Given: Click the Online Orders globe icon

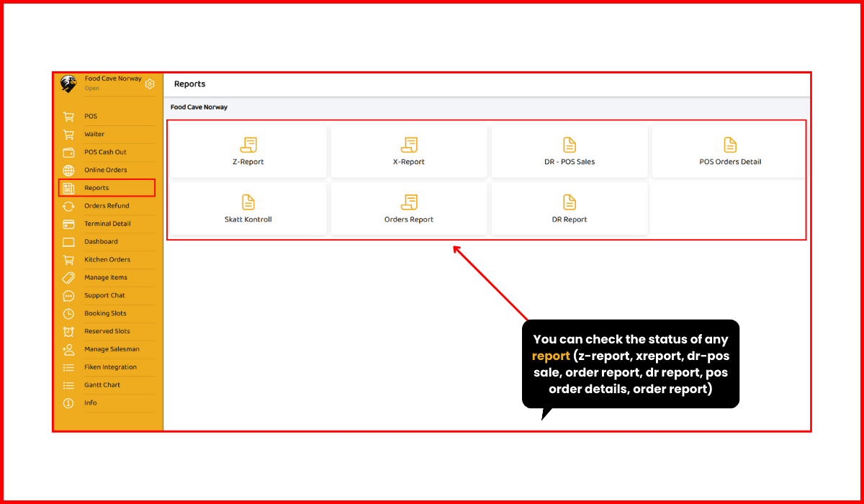Looking at the screenshot, I should tap(69, 171).
